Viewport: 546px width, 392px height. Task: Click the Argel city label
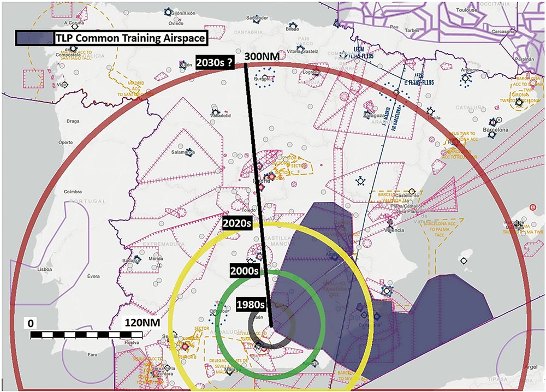click(x=531, y=367)
